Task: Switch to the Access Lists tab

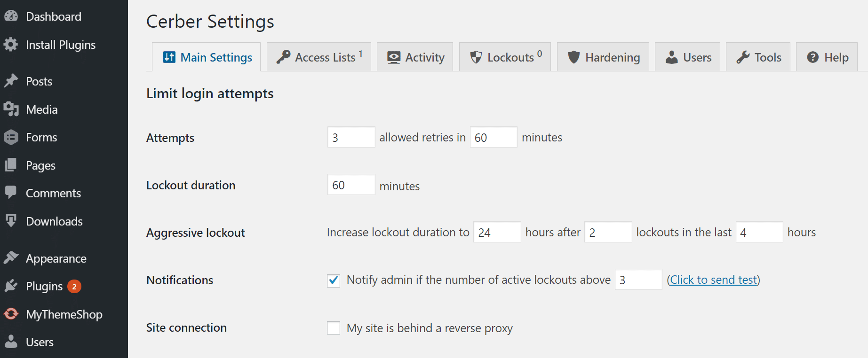Action: click(x=319, y=57)
